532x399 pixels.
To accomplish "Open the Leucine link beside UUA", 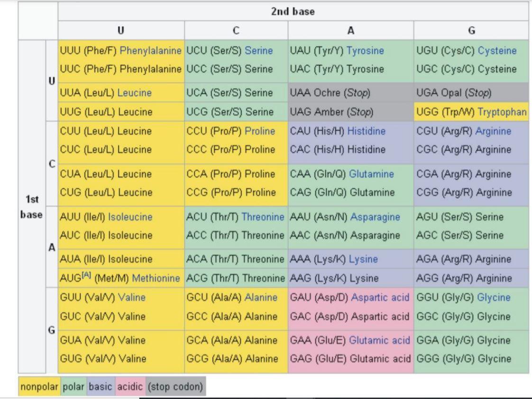I will tap(134, 93).
